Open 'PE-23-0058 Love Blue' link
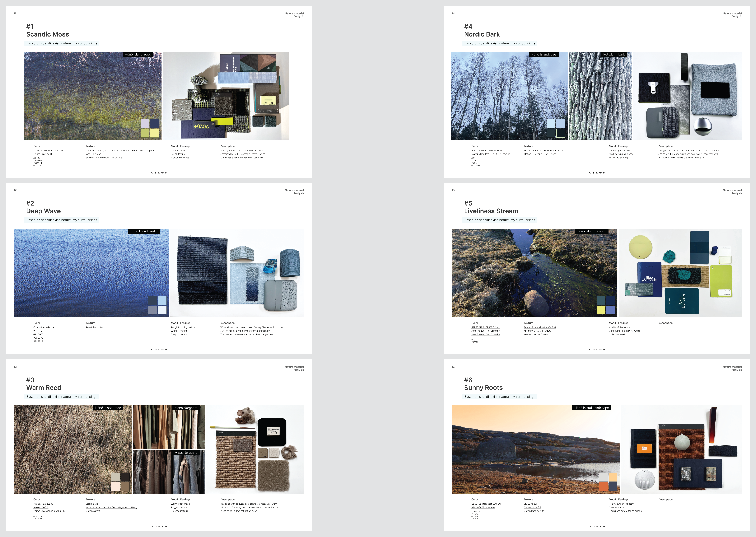756x537 pixels. 483,508
